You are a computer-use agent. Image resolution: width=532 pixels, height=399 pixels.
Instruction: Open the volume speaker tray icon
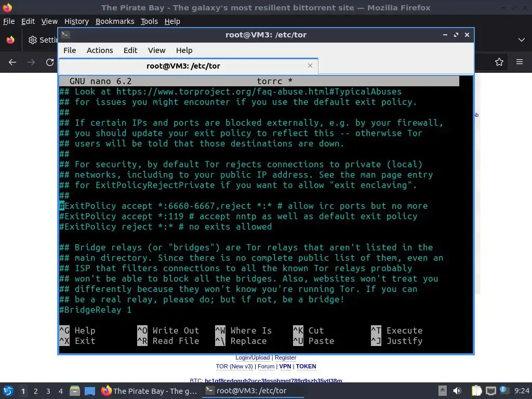[457, 391]
